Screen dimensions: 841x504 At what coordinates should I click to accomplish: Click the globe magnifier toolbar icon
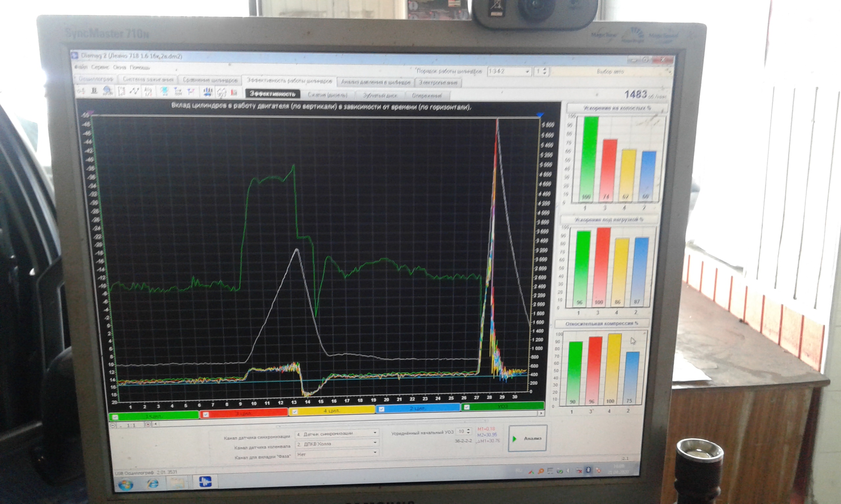click(108, 91)
